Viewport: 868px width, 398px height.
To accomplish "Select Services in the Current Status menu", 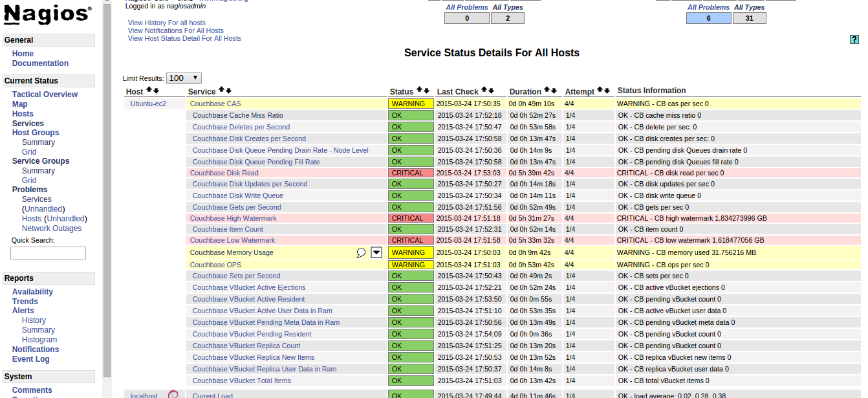I will pos(28,124).
